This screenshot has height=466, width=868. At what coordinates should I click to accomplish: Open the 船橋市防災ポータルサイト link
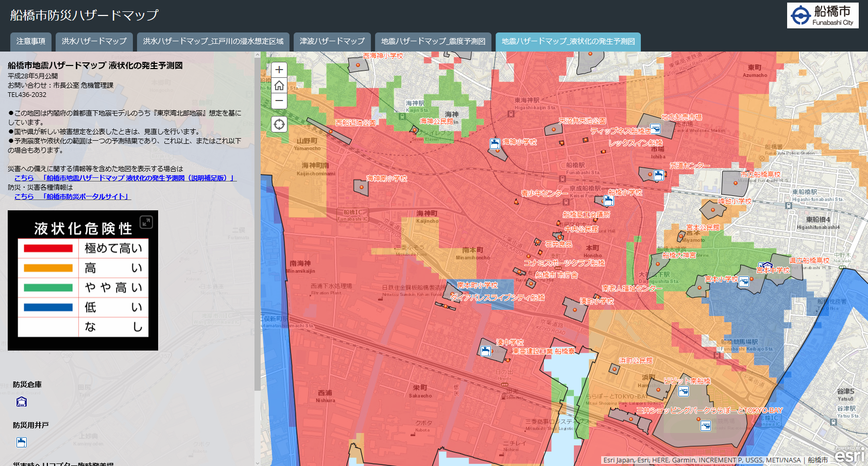click(x=86, y=196)
